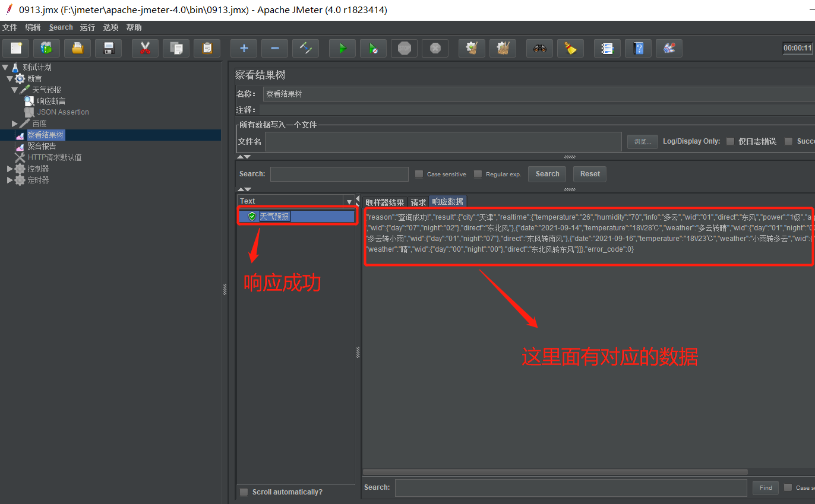Collapse the 天气预报 sampler arrow
The width and height of the screenshot is (815, 504).
click(15, 90)
